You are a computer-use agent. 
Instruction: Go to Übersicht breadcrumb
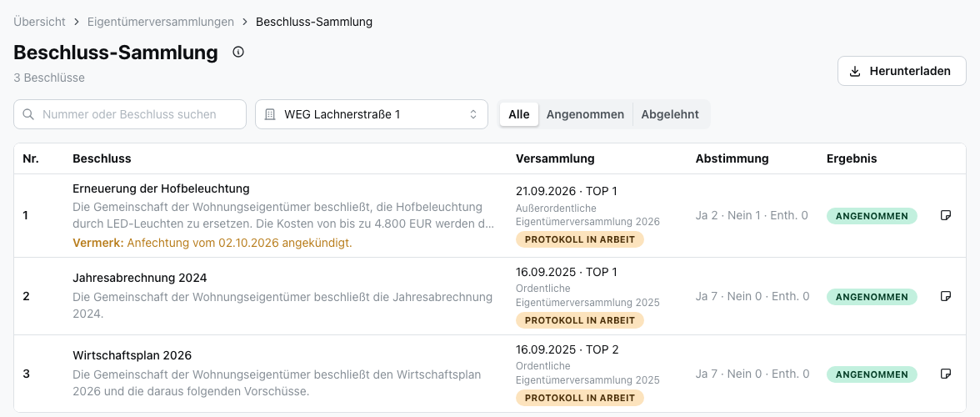point(39,22)
